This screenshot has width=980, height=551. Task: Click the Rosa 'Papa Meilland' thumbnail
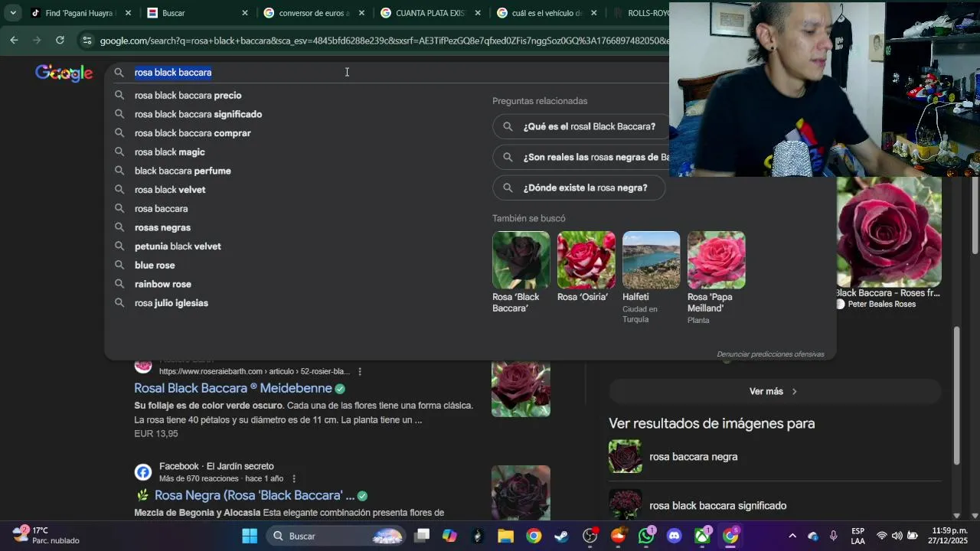click(716, 260)
